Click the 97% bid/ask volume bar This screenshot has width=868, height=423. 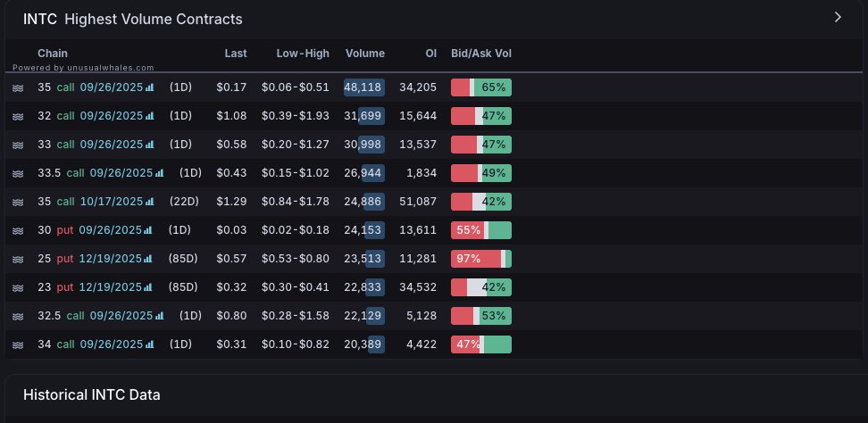point(480,259)
